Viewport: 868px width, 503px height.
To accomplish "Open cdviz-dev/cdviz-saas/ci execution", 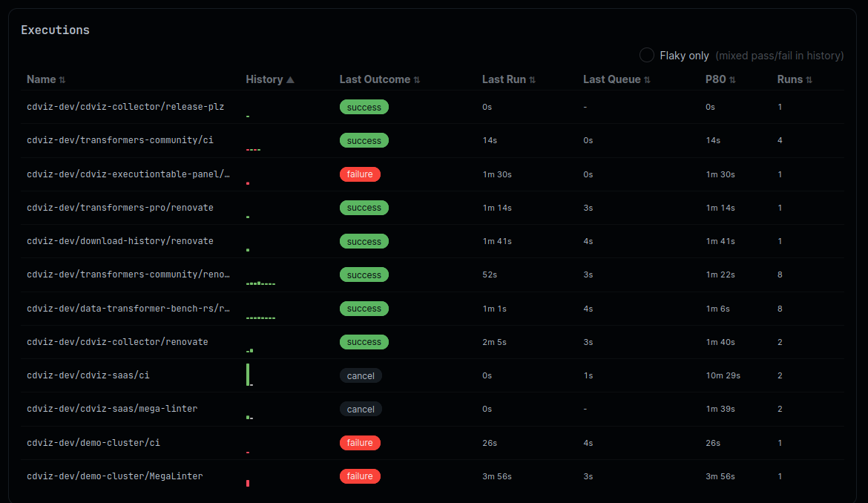I will (x=88, y=375).
